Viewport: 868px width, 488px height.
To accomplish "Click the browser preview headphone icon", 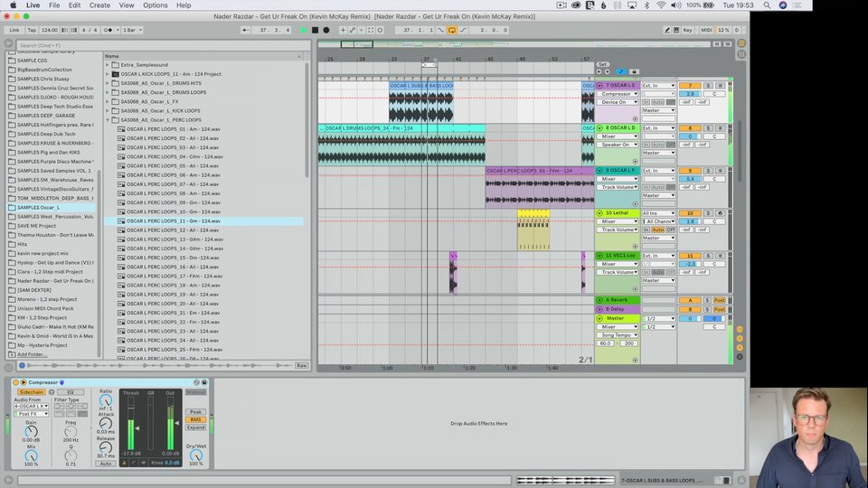I will (22, 365).
